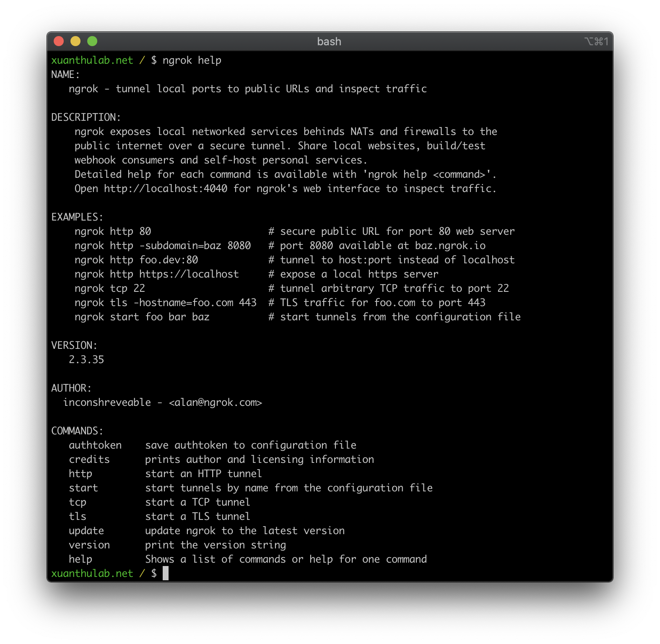This screenshot has height=644, width=660.
Task: Click the 'update' command name
Action: point(86,531)
